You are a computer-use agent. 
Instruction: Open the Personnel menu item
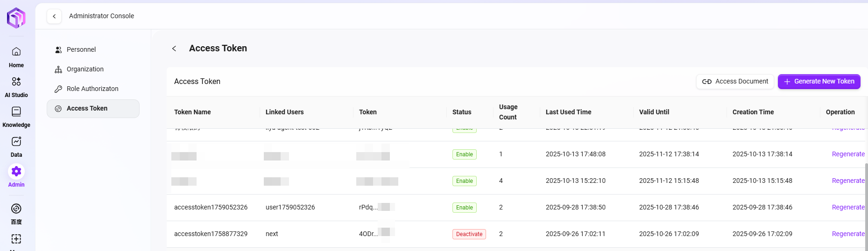click(x=81, y=49)
